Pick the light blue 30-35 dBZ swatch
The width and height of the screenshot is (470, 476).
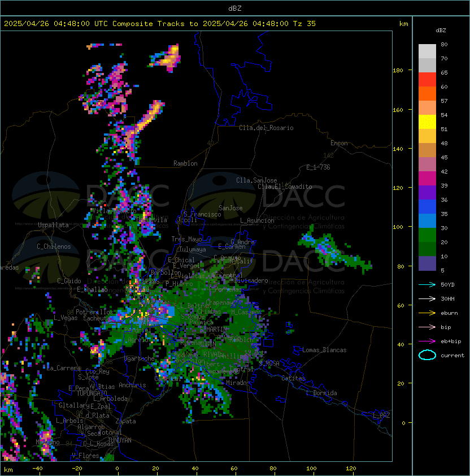tap(427, 221)
